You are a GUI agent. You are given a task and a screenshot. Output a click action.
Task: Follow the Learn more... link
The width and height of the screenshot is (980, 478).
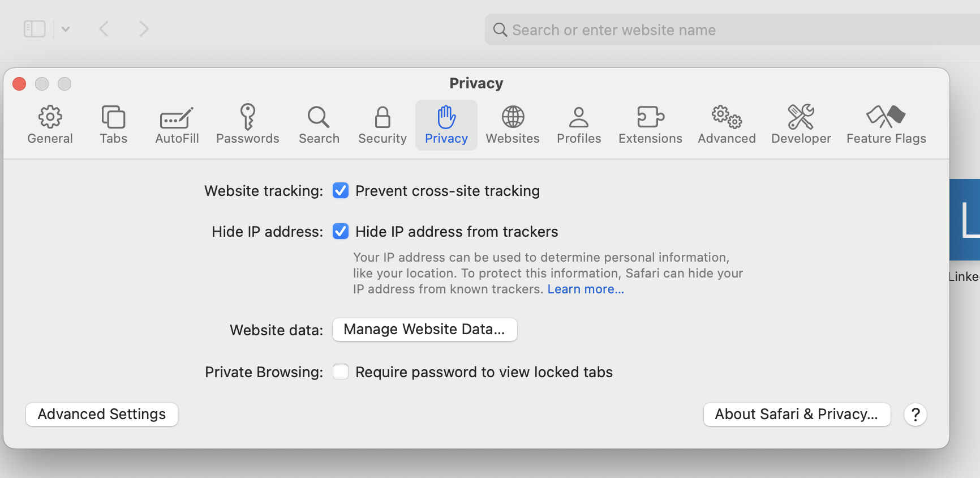tap(586, 289)
